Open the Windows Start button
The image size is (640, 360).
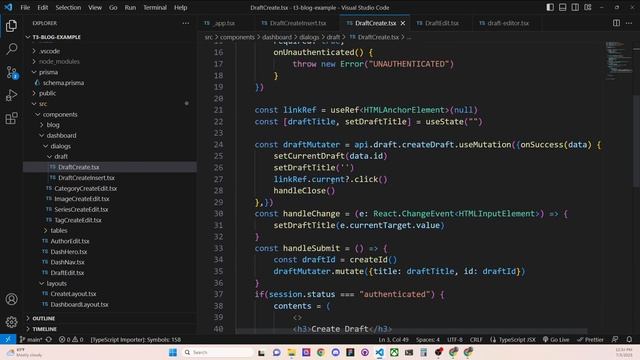[x=173, y=352]
